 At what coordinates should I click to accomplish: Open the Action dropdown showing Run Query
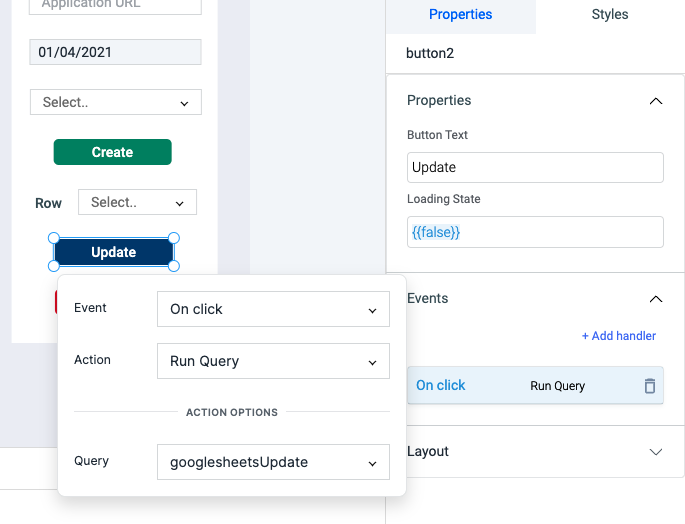point(273,361)
